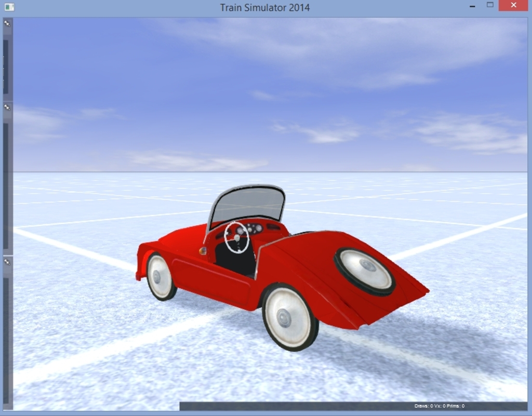
Task: Close the Train Simulator 2014 window
Action: click(514, 5)
